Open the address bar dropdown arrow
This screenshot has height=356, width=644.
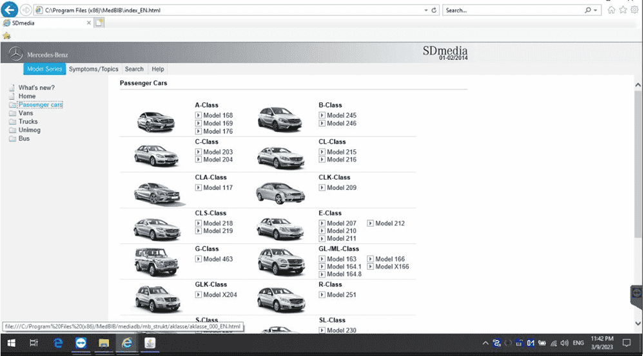tap(426, 10)
